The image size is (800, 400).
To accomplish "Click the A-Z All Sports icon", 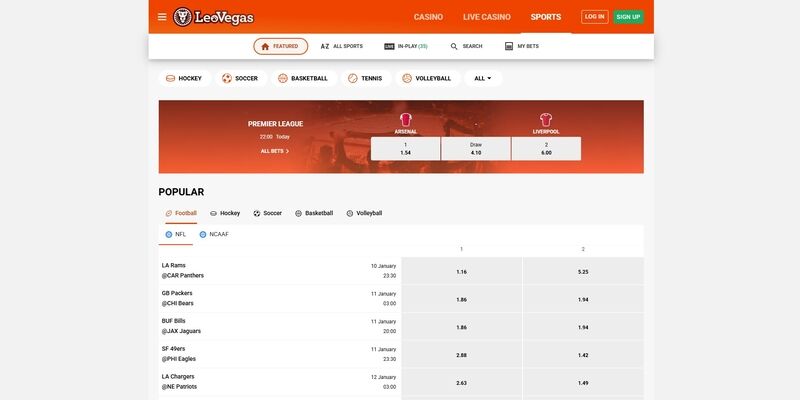I will [x=324, y=46].
